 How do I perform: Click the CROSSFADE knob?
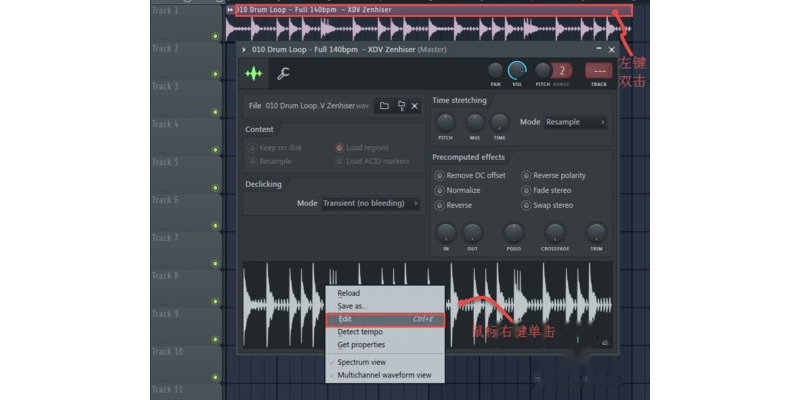tap(555, 233)
